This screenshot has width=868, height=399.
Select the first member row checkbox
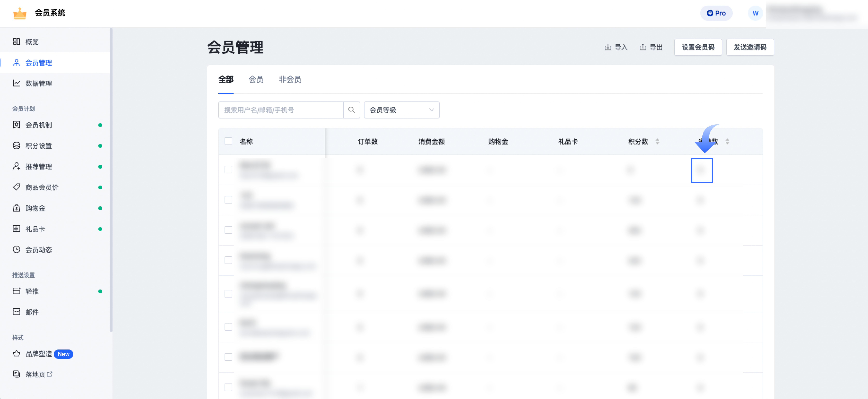click(228, 169)
